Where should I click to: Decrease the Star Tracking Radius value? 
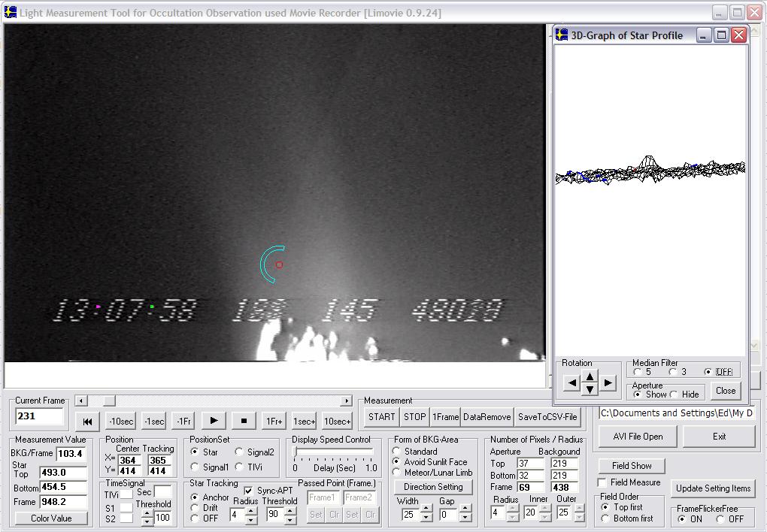pyautogui.click(x=251, y=519)
